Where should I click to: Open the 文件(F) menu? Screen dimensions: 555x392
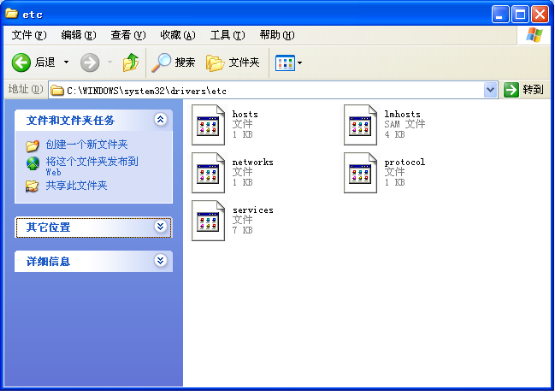[x=29, y=35]
